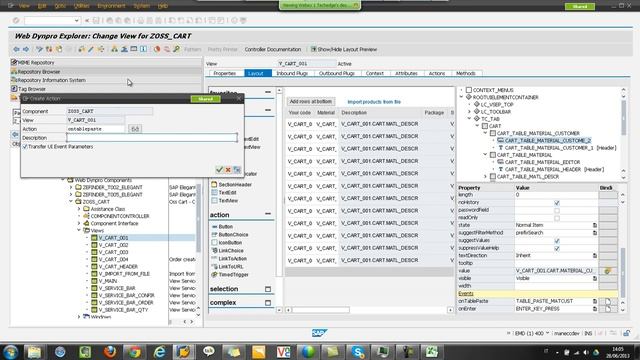The image size is (640, 360).
Task: Expand the complex palette group
Action: [x=268, y=303]
